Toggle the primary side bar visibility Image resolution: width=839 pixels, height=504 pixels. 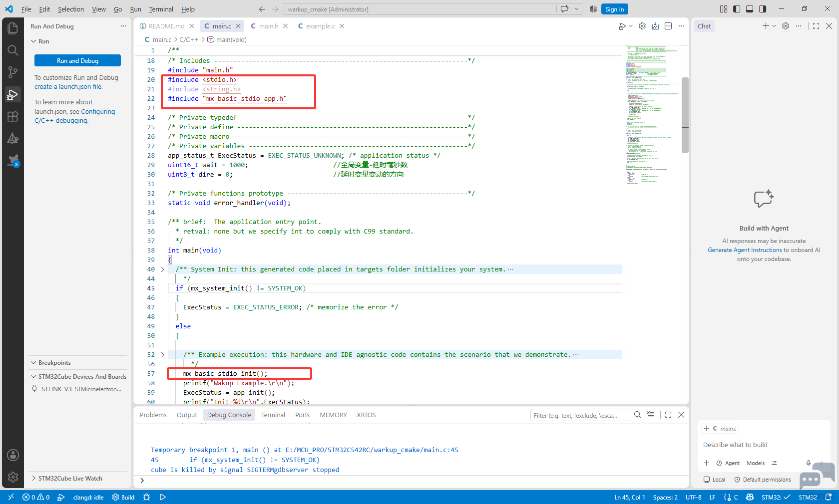(x=737, y=9)
